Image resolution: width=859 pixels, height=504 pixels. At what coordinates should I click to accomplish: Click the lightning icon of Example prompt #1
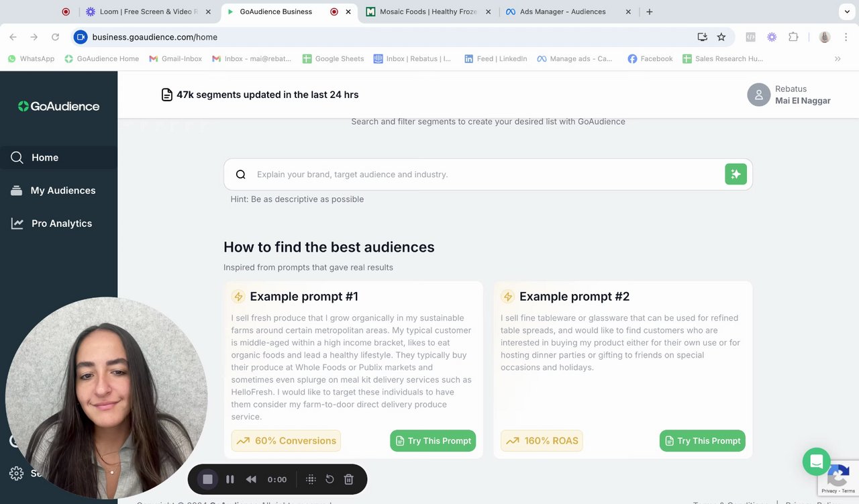[x=238, y=297]
